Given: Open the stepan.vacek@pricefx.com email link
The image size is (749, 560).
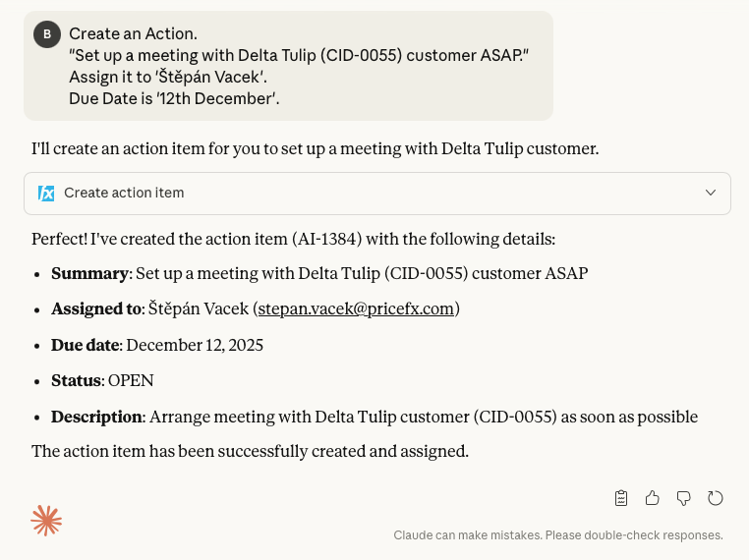Looking at the screenshot, I should point(356,308).
